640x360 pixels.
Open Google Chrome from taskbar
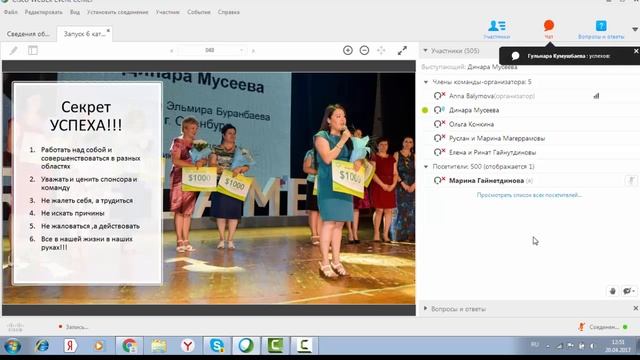tap(129, 346)
